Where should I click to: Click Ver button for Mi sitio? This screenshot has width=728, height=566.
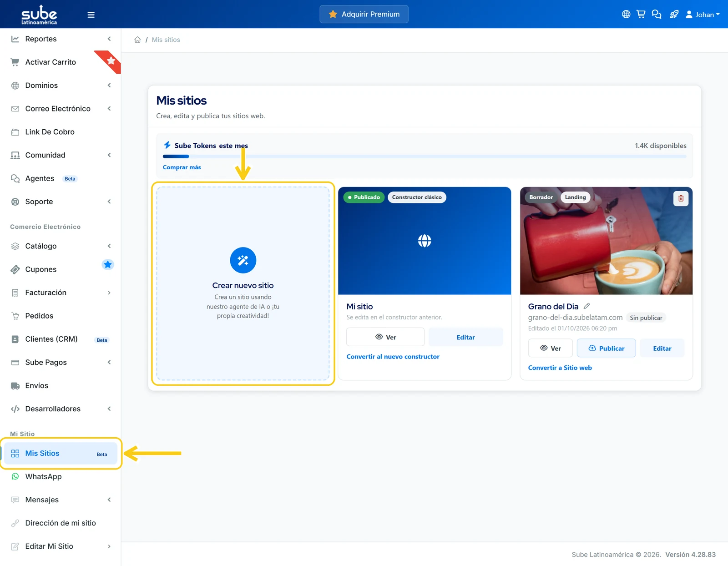pyautogui.click(x=385, y=337)
